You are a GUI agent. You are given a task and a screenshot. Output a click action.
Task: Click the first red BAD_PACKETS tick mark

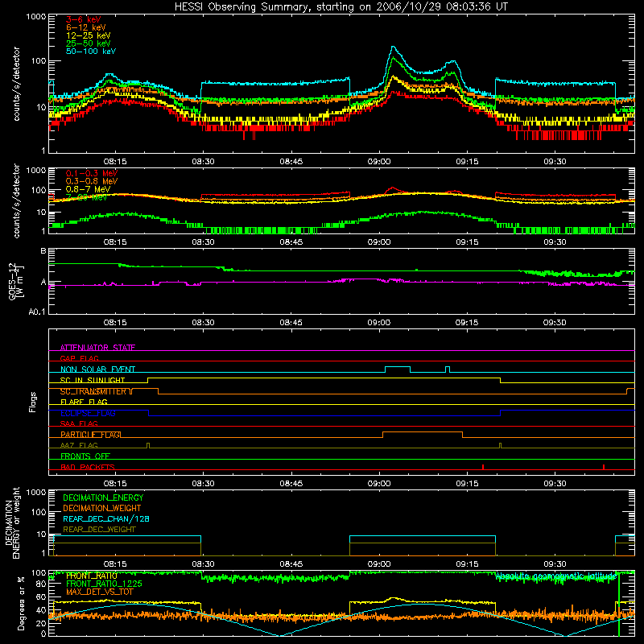483,467
